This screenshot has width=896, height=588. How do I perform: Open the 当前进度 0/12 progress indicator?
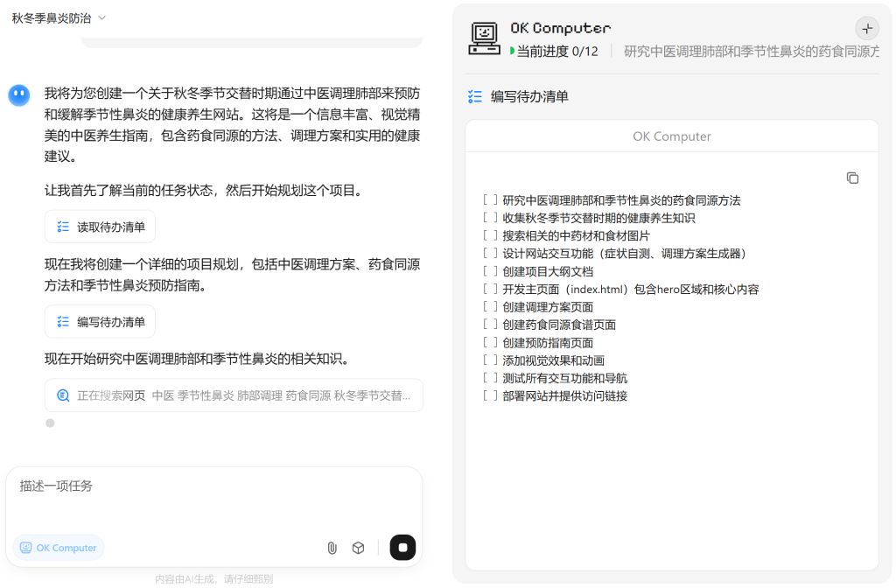[556, 52]
